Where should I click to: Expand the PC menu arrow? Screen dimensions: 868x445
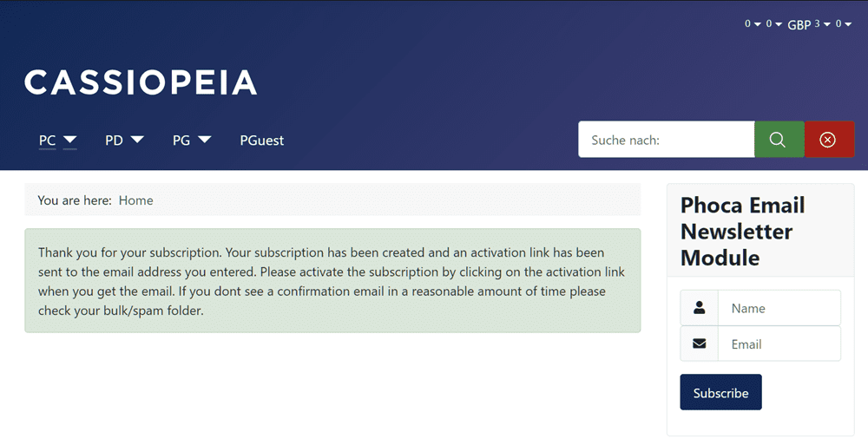tap(70, 140)
